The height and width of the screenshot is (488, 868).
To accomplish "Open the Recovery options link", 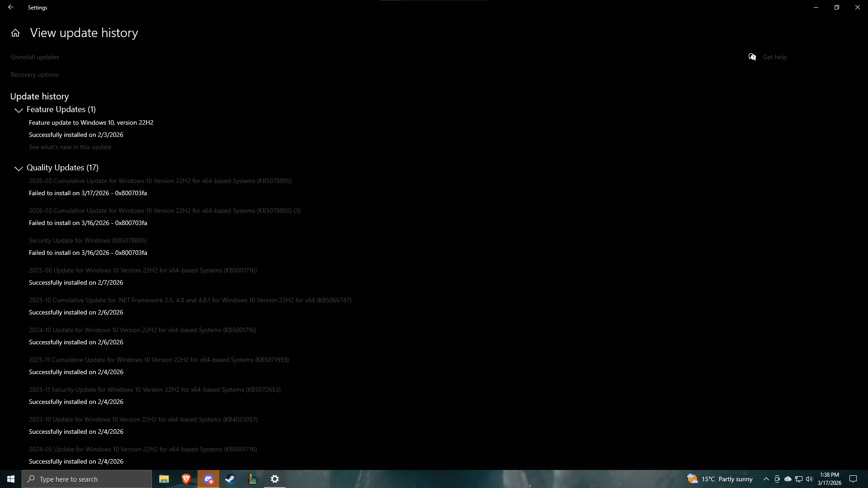I will click(x=35, y=75).
